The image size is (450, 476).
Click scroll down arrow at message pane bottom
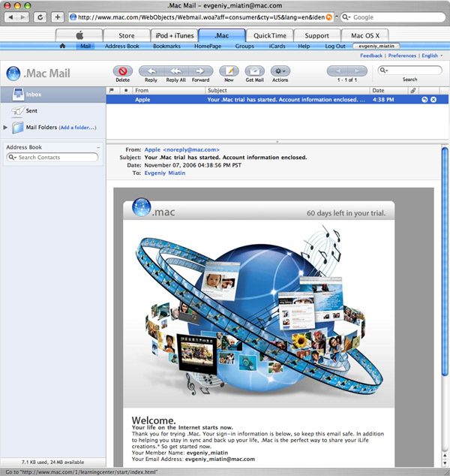[445, 463]
